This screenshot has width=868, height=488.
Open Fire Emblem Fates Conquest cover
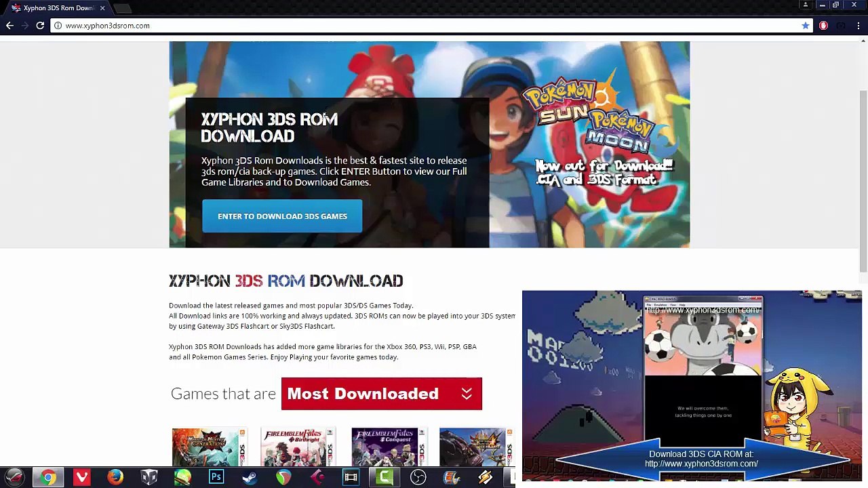click(389, 447)
